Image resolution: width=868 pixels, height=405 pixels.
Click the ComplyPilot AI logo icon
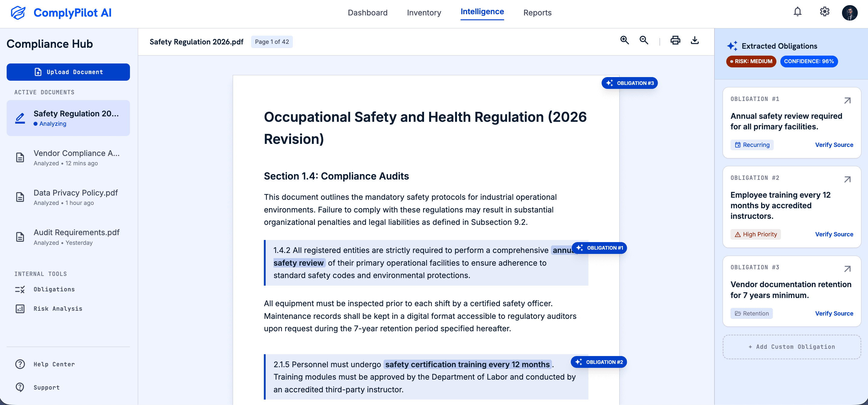pos(18,13)
